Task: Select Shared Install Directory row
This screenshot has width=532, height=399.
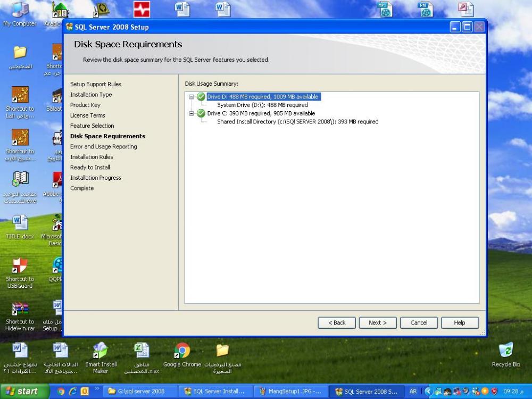Action: click(297, 121)
